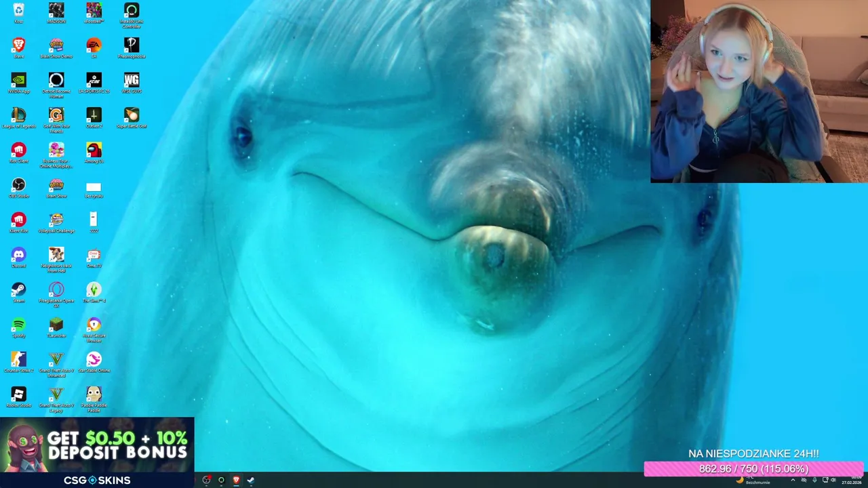Open Grand Theft Auto V Legacy

56,400
